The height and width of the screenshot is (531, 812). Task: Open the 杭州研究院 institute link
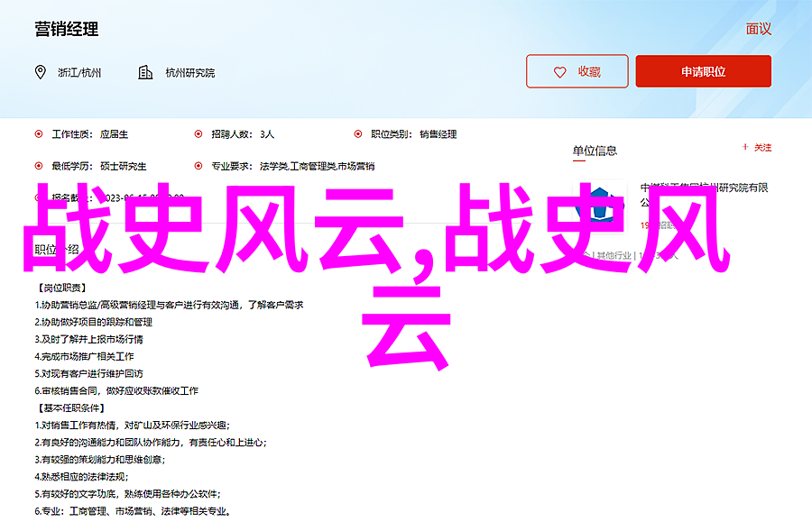point(190,73)
